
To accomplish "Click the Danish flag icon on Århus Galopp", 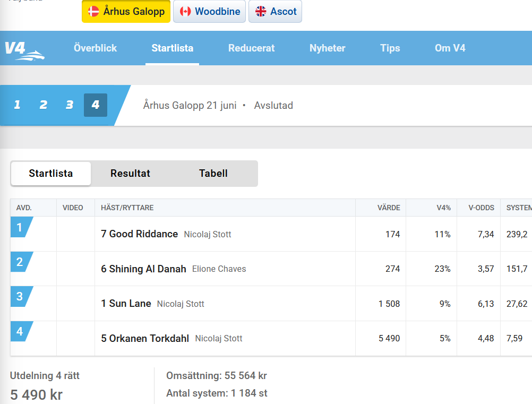I will (x=93, y=11).
